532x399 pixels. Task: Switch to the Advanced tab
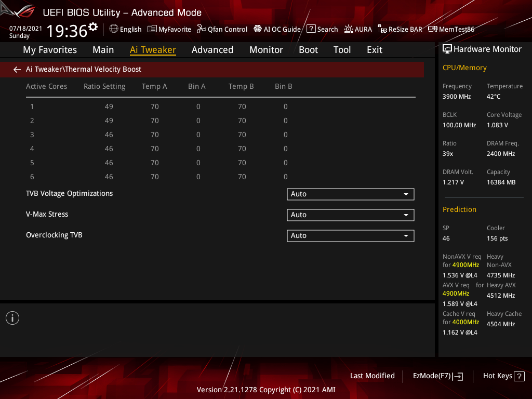pos(212,49)
